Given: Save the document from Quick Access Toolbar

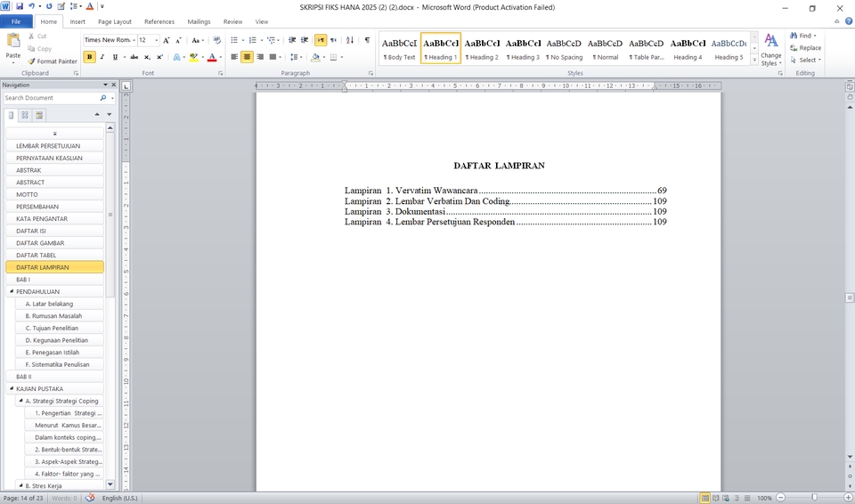Looking at the screenshot, I should [20, 6].
